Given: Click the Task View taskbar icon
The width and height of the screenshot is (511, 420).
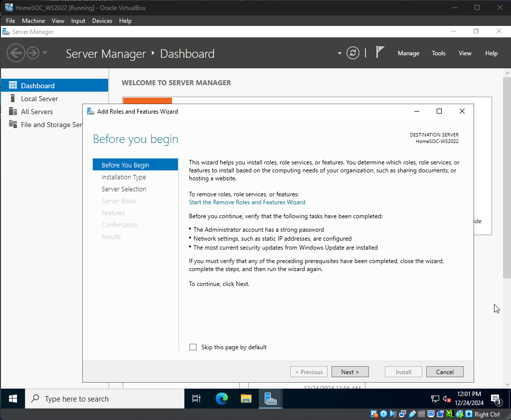Looking at the screenshot, I should (x=196, y=399).
